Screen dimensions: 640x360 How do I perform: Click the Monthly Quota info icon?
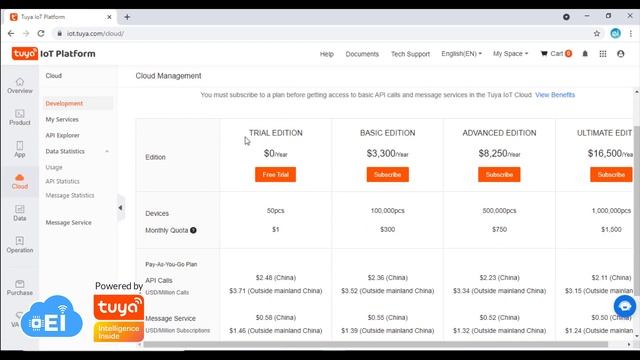pos(193,230)
